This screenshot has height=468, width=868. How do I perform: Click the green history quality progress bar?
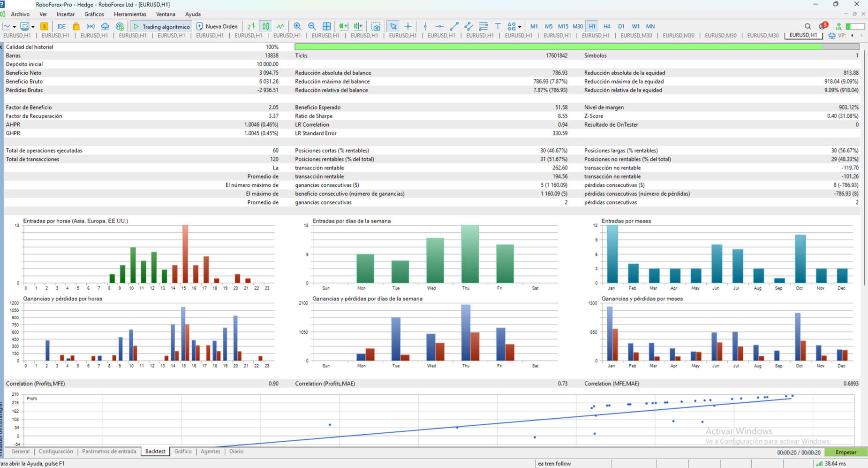click(x=558, y=47)
